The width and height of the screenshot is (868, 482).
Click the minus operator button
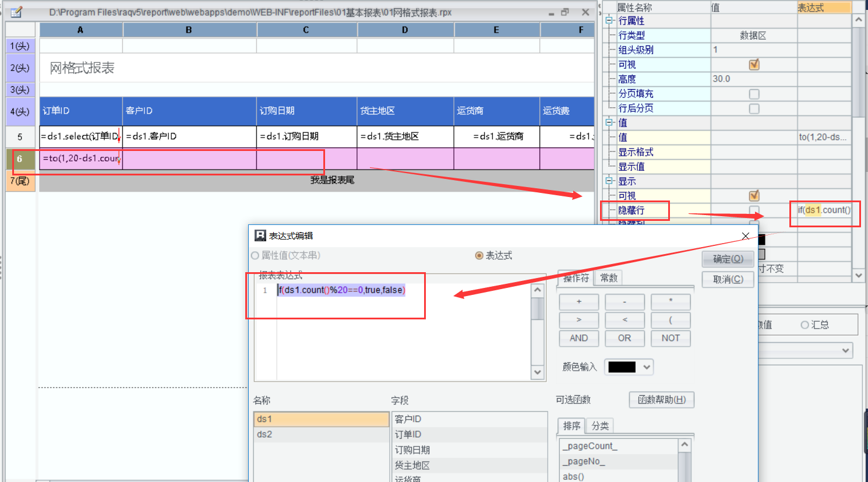[624, 302]
